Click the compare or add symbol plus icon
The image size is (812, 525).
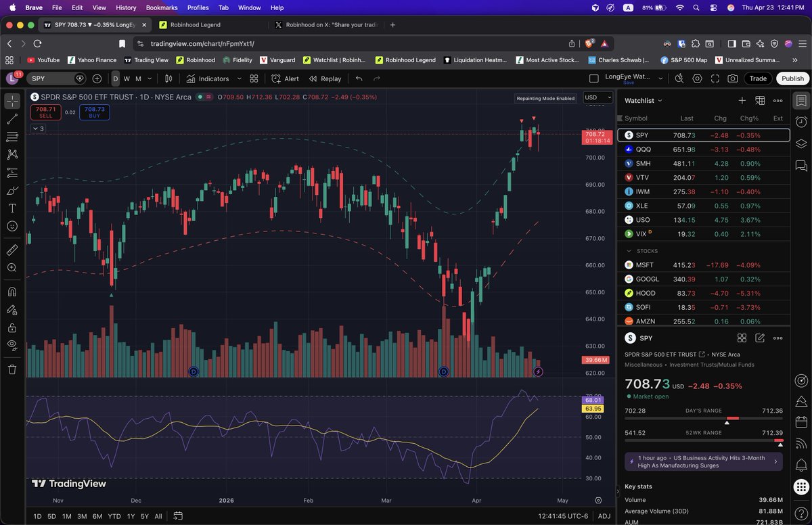[97, 78]
